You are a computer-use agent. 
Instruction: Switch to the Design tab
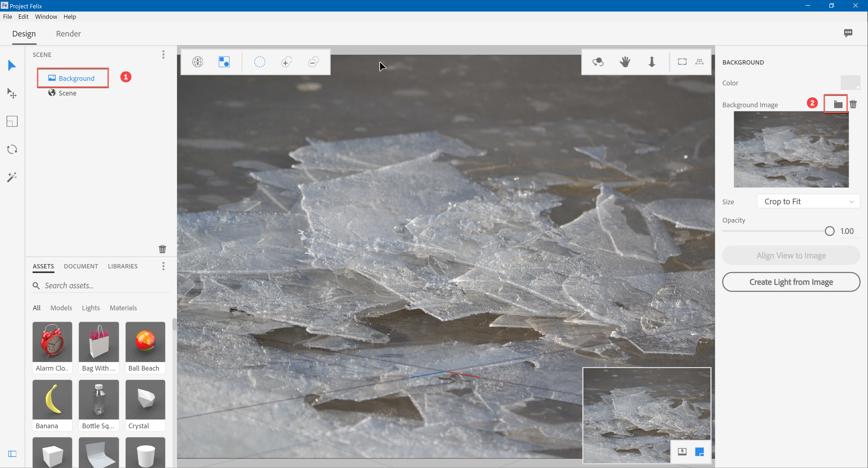(x=24, y=34)
